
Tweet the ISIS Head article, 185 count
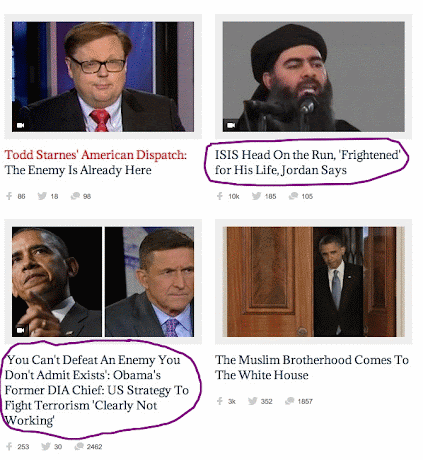256,196
